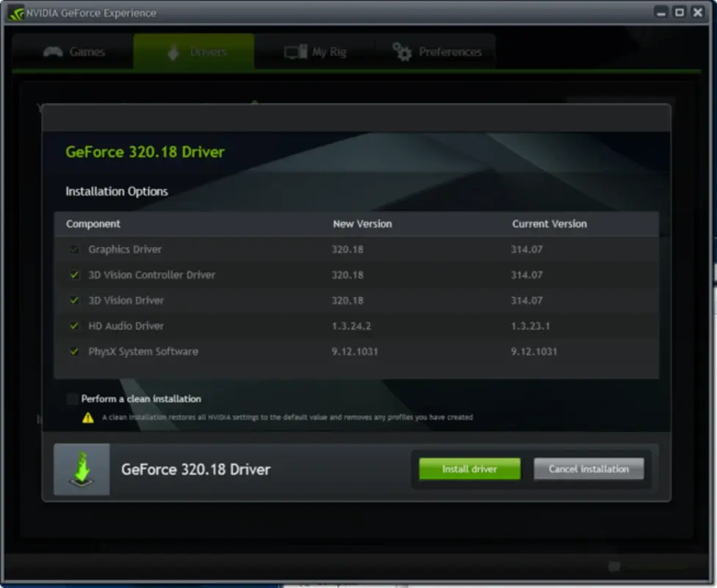Toggle the PhysX System Software checkbox
Viewport: 717px width, 588px height.
click(74, 351)
